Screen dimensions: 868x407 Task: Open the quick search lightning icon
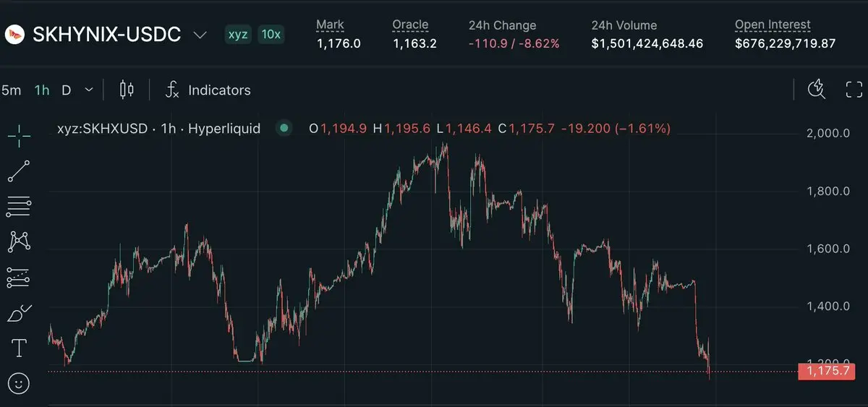[x=817, y=89]
